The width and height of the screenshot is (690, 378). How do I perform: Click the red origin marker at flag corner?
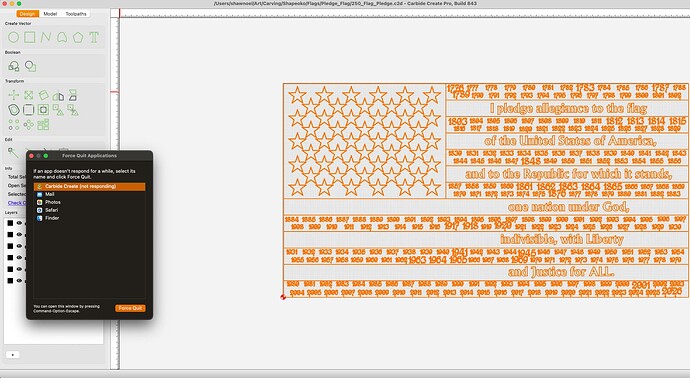tap(283, 297)
